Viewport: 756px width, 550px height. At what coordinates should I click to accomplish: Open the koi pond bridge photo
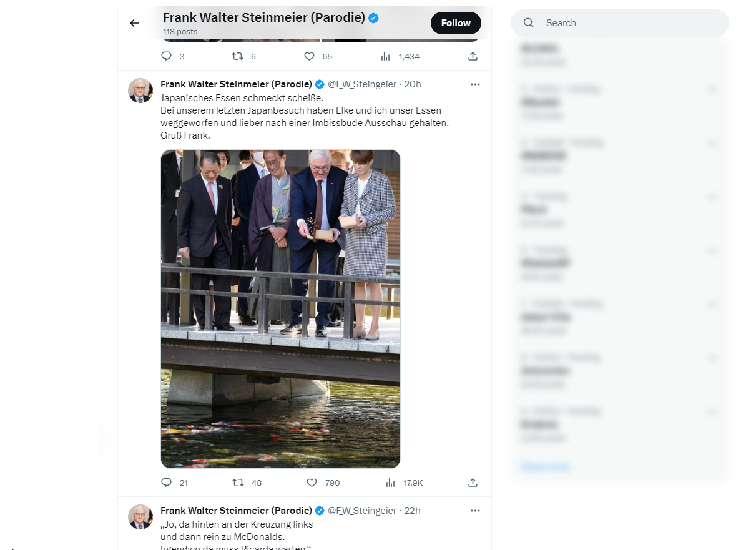click(280, 309)
